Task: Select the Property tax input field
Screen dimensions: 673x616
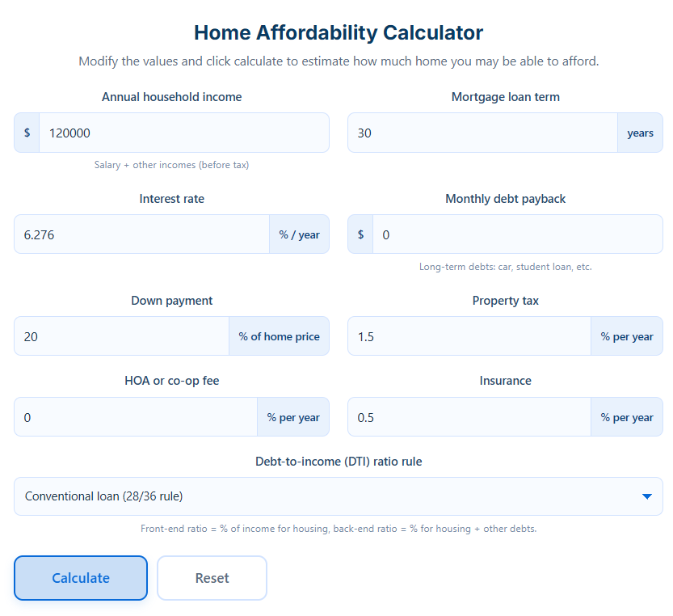Action: click(x=469, y=336)
